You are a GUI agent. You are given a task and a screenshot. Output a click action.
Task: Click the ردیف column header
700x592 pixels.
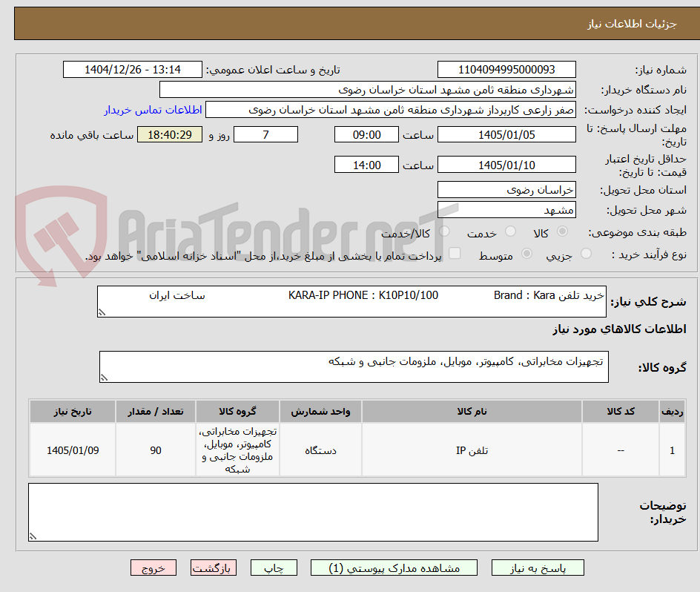click(673, 412)
